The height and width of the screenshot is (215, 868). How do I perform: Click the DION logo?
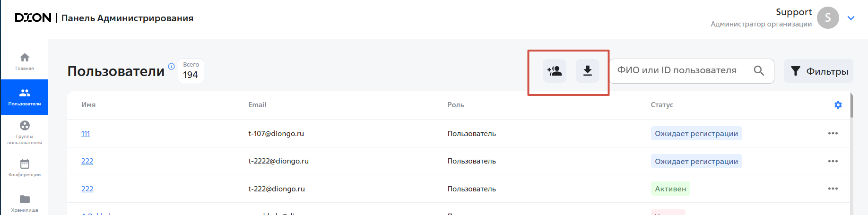33,18
